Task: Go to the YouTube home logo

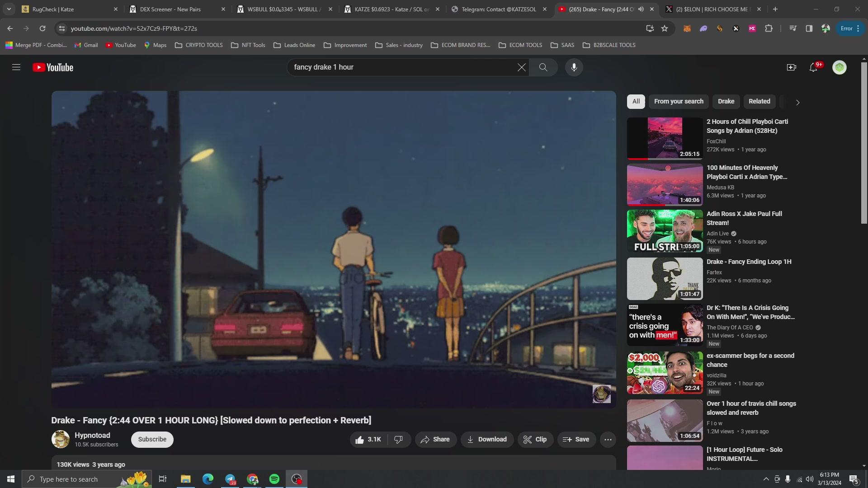Action: pos(53,67)
